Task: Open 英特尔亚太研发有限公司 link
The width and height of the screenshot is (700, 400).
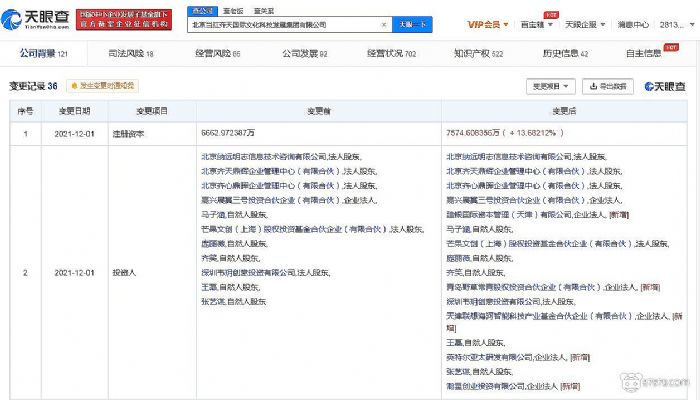Action: pos(489,357)
